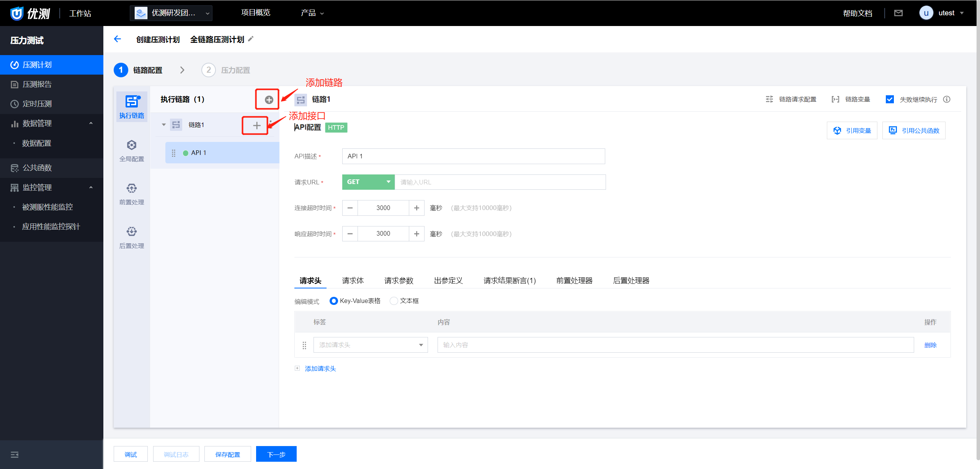The width and height of the screenshot is (980, 469).
Task: Click the add chain plus-circle icon
Action: [x=269, y=100]
